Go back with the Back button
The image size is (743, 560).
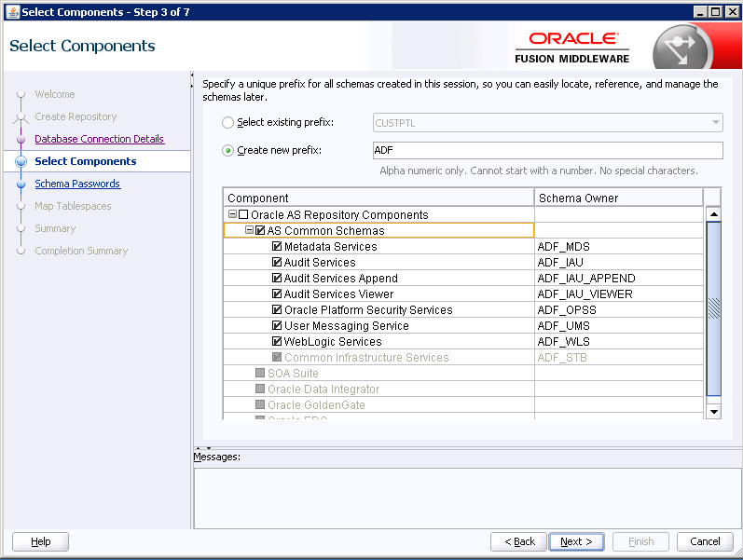coord(519,541)
